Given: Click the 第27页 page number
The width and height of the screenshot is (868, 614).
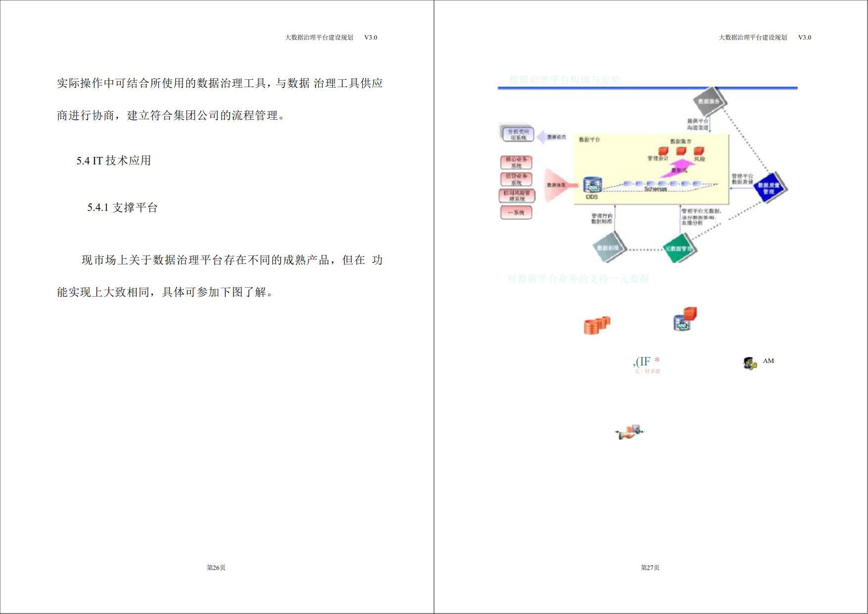Looking at the screenshot, I should [x=650, y=567].
